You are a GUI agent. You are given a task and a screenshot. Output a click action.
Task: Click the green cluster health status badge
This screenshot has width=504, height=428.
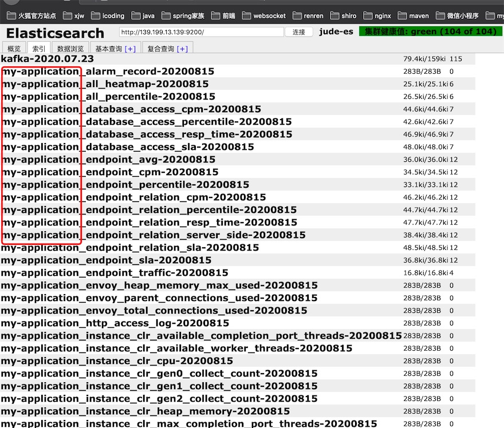430,31
